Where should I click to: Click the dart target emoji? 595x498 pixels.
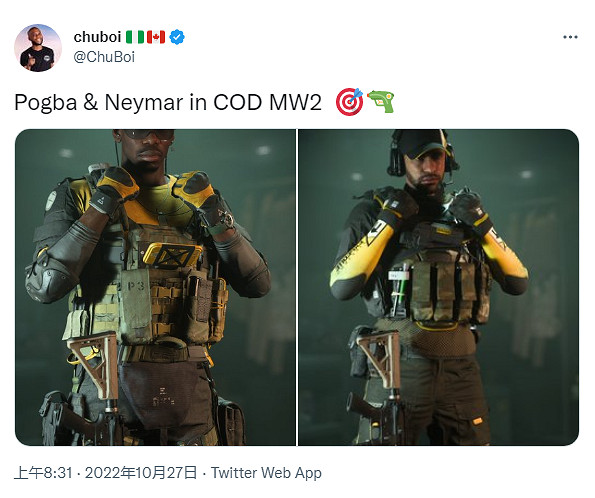[x=349, y=102]
